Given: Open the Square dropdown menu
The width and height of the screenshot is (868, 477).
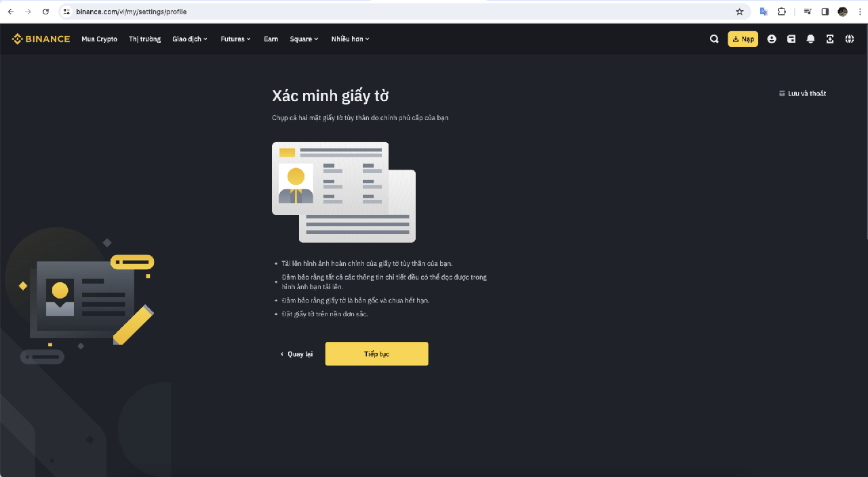Looking at the screenshot, I should point(304,39).
